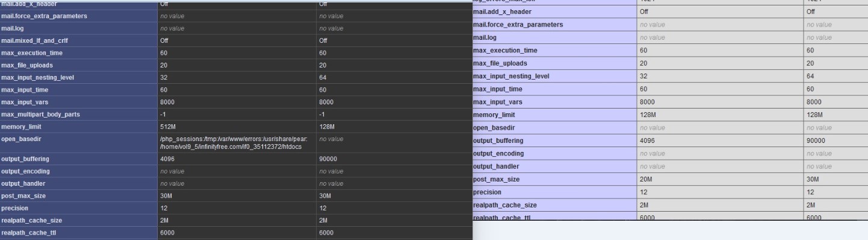
Task: Select mail.mixed_lf_and_crlf row label in dark table
Action: [x=34, y=40]
